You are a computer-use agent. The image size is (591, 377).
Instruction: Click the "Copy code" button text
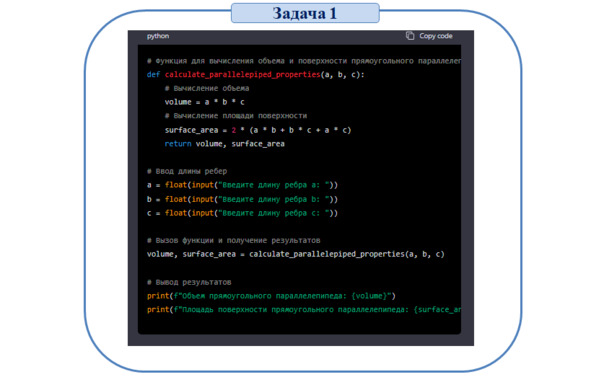[x=436, y=36]
